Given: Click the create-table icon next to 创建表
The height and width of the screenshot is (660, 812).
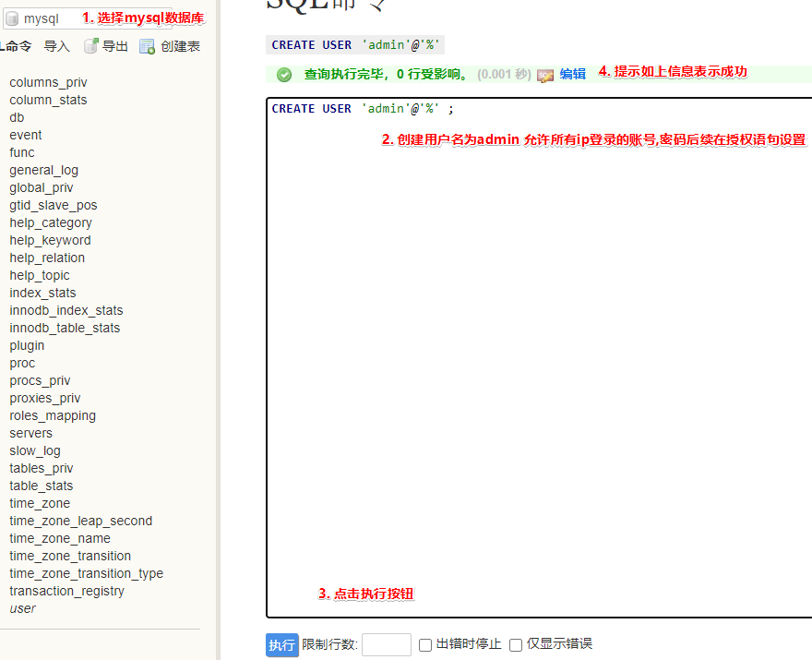Looking at the screenshot, I should point(147,47).
